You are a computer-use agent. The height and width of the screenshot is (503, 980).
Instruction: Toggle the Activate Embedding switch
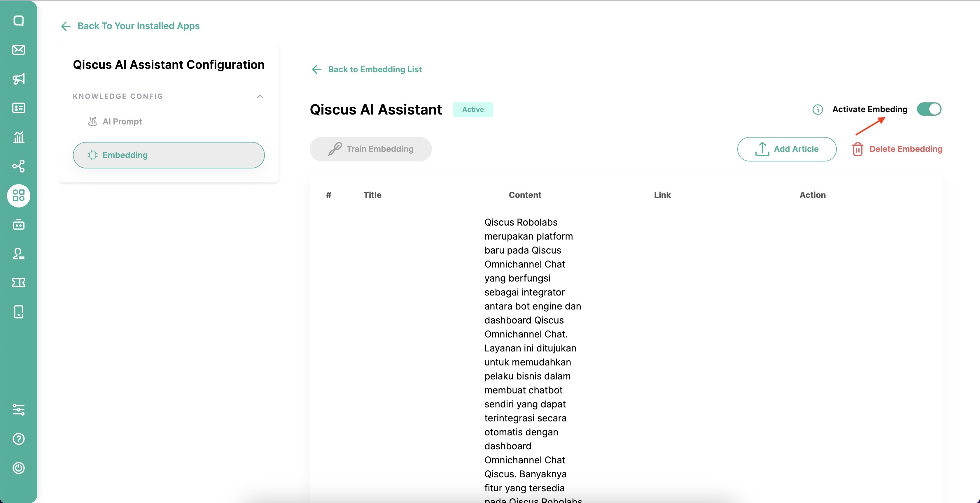pyautogui.click(x=929, y=110)
